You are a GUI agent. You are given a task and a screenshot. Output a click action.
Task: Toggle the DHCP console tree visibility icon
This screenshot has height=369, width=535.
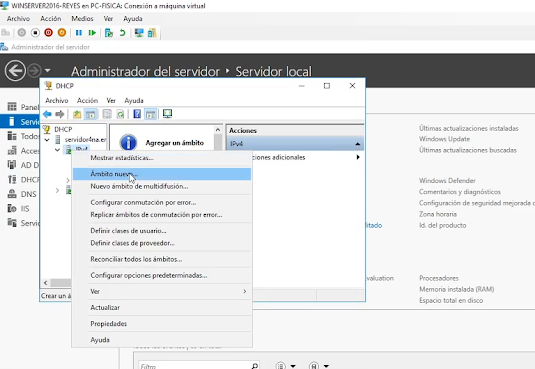[90, 114]
